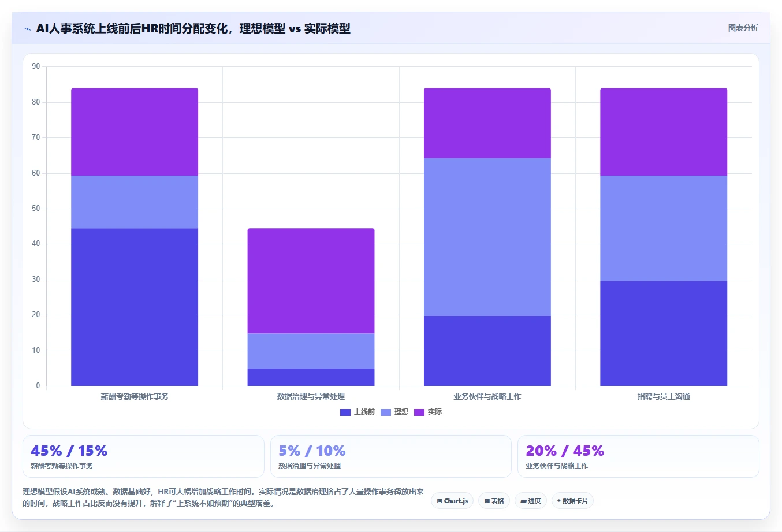Click 理想 bar segment for 业务伙伴与战略工作

point(487,237)
